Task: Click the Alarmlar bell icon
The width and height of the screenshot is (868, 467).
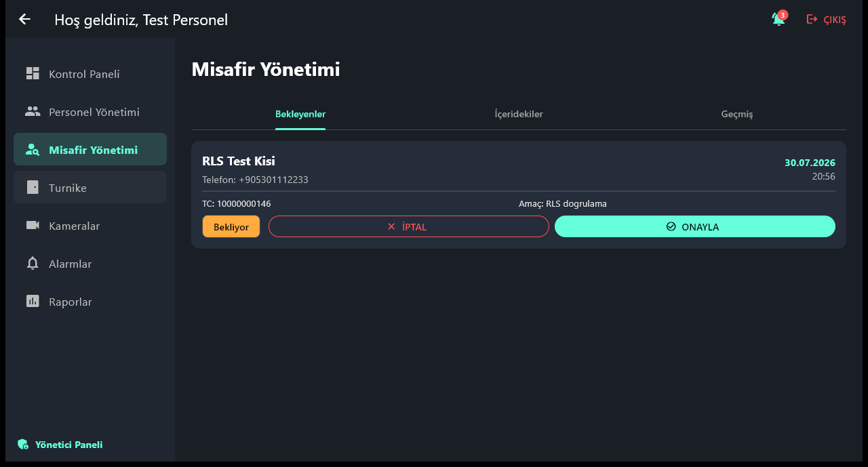Action: 33,263
